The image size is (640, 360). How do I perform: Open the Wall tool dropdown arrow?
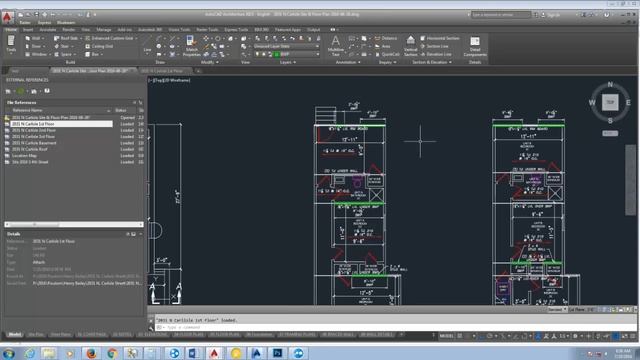coord(43,38)
